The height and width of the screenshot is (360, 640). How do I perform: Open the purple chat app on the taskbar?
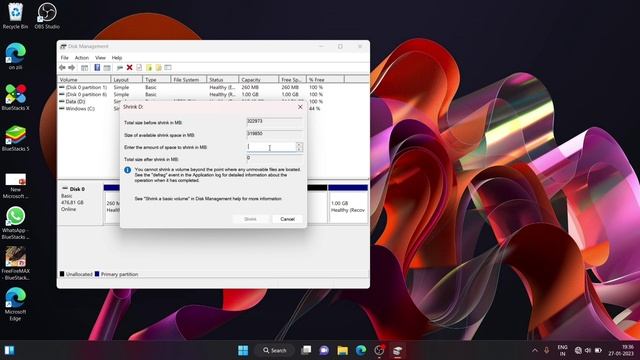pyautogui.click(x=324, y=350)
